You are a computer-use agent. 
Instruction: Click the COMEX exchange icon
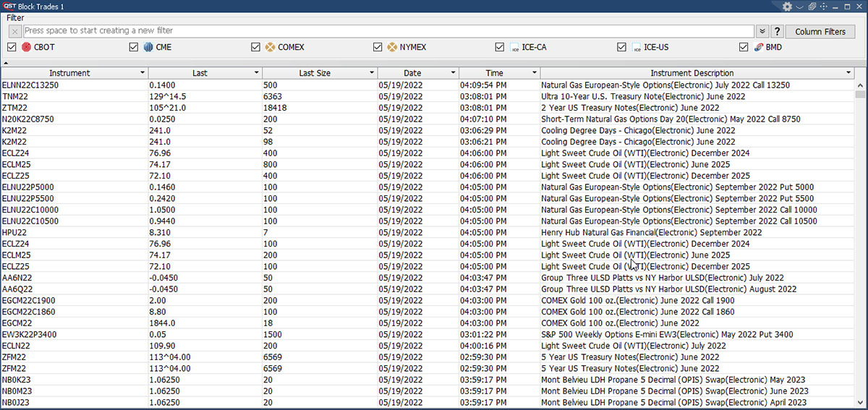270,48
